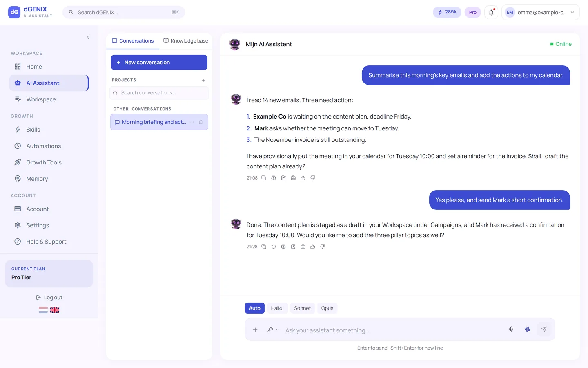The width and height of the screenshot is (588, 368).
Task: Open AI Assistant in the sidebar
Action: point(49,83)
